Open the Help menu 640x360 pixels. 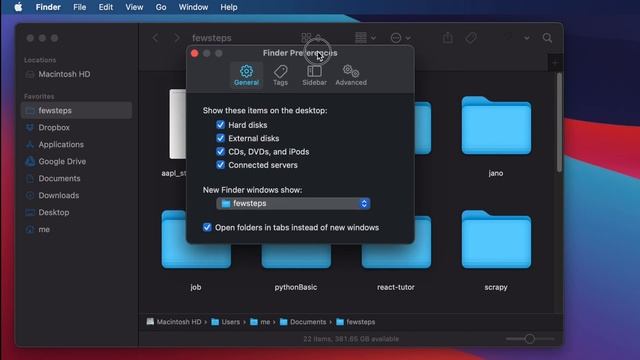coord(229,7)
